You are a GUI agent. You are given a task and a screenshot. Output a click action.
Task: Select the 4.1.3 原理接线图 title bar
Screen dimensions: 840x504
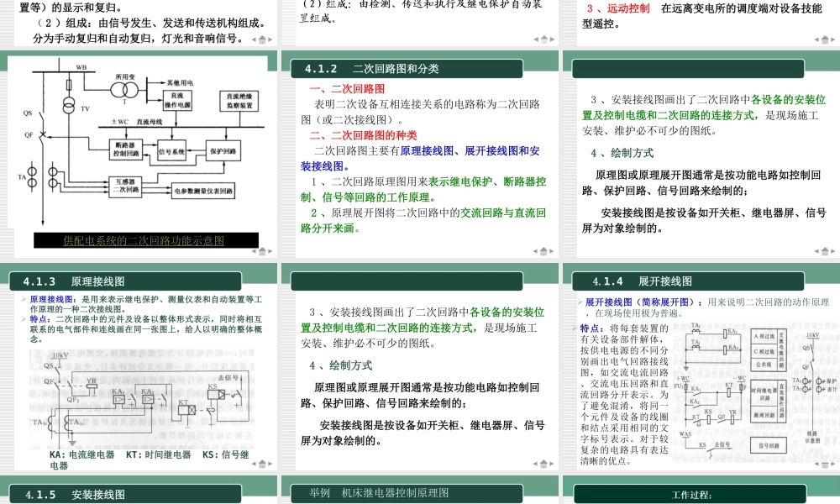coord(125,281)
